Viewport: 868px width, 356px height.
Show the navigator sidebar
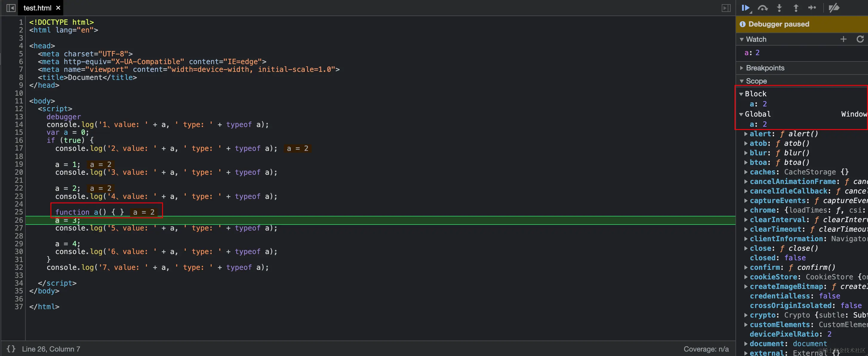point(11,8)
